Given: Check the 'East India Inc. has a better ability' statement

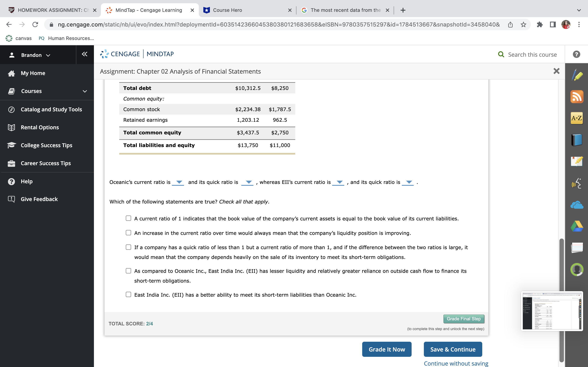Looking at the screenshot, I should pos(128,294).
